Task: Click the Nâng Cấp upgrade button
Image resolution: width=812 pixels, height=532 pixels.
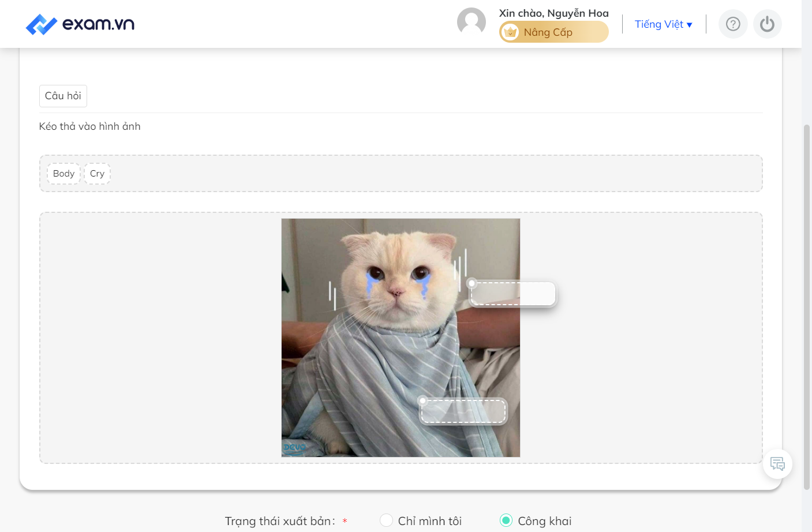Action: click(x=553, y=32)
